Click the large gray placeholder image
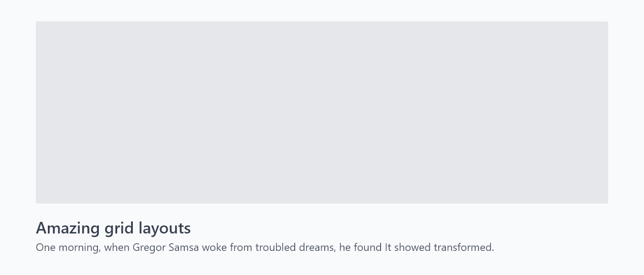644x275 pixels. pyautogui.click(x=322, y=112)
